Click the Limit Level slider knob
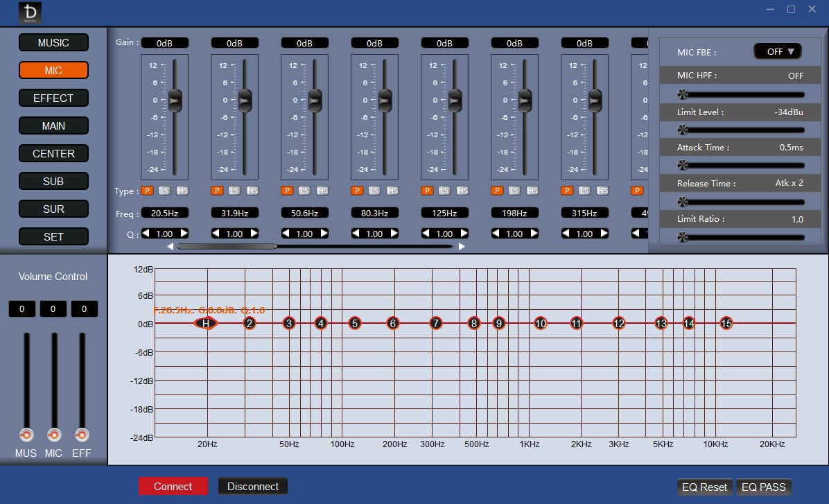 (683, 130)
